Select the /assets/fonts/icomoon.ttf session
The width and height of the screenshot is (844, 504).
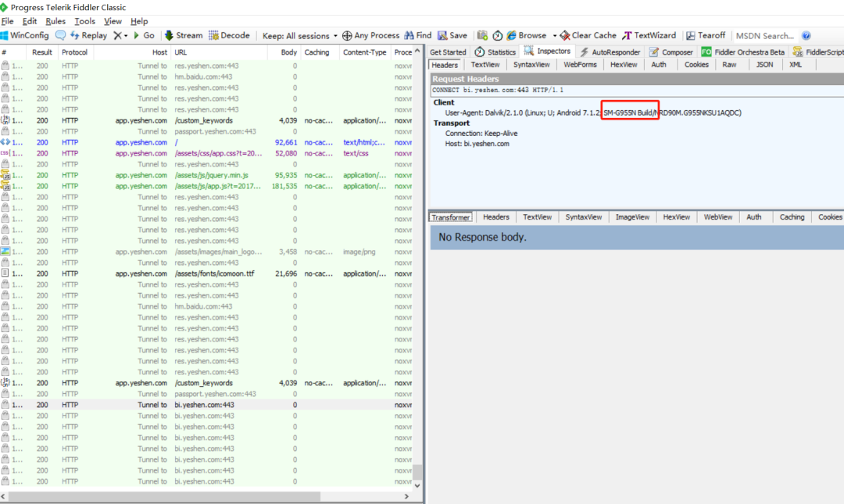click(x=206, y=273)
